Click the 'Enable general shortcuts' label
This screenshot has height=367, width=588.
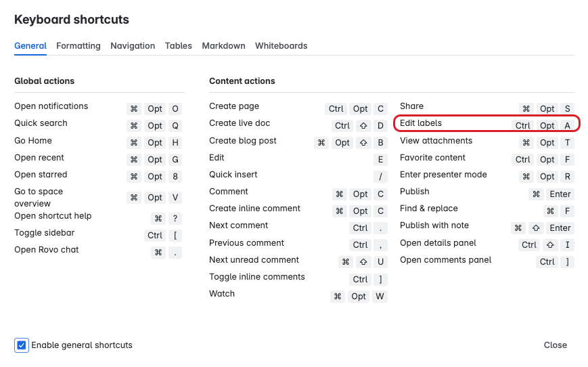[82, 345]
